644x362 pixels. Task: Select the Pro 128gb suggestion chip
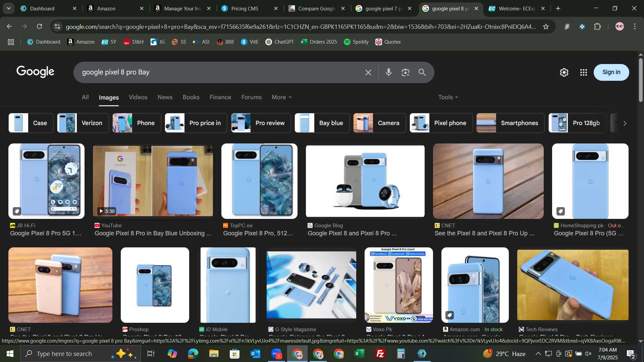pos(577,123)
